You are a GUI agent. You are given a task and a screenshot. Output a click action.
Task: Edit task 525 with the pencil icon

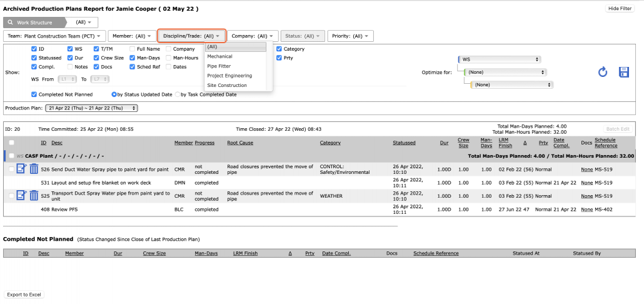pos(22,196)
